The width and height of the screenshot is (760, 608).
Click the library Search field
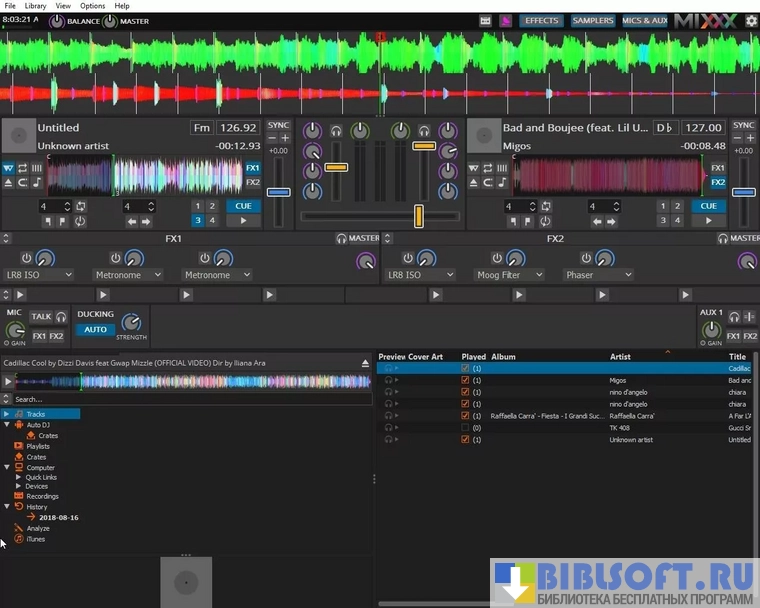click(190, 399)
